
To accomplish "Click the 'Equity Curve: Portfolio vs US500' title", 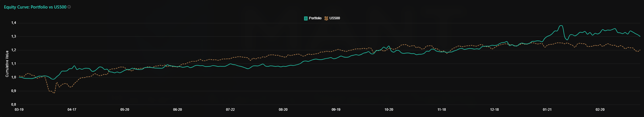I will point(35,7).
